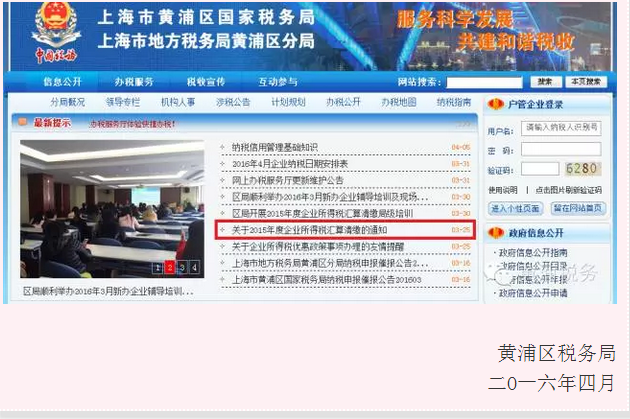Select slide 4 in photo carousel

click(x=194, y=268)
